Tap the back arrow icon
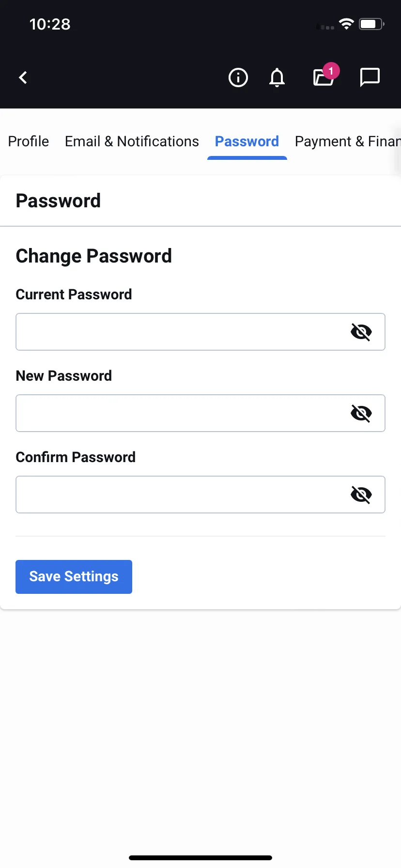This screenshot has height=868, width=401. [23, 77]
